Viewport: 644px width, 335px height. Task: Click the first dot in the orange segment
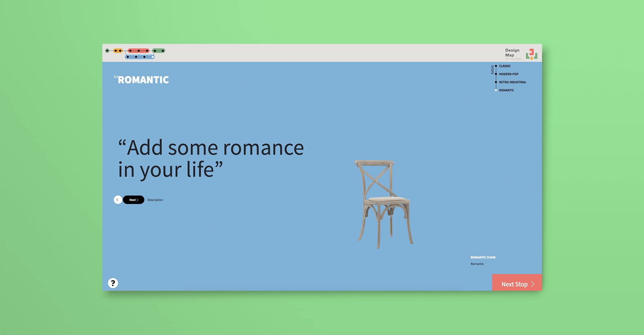click(116, 51)
